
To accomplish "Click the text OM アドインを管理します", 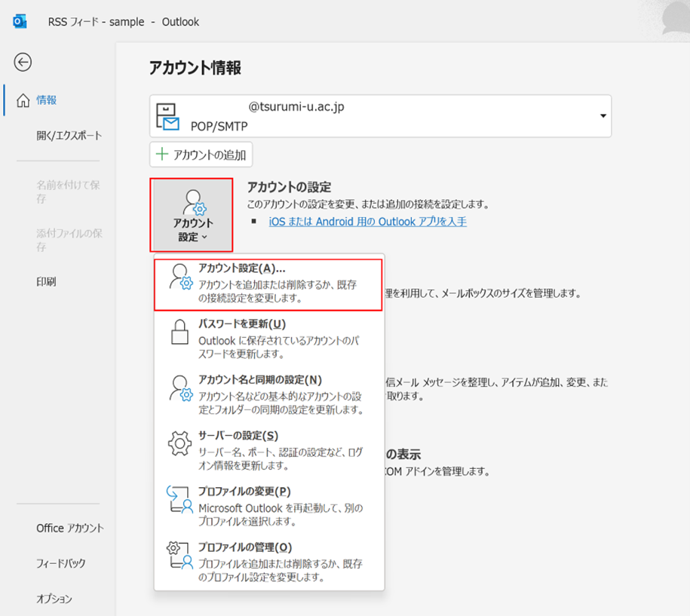I will coord(437,471).
